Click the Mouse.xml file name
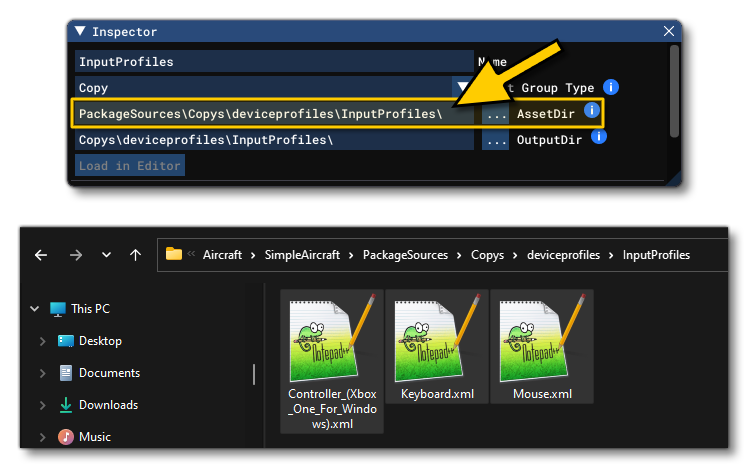 coord(542,394)
